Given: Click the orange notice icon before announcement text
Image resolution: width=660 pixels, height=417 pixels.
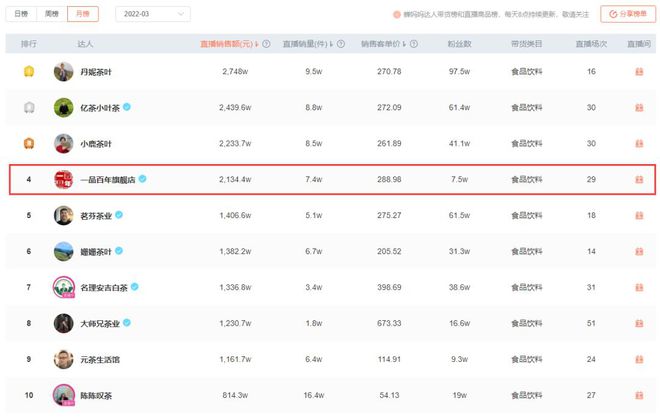Looking at the screenshot, I should (397, 14).
